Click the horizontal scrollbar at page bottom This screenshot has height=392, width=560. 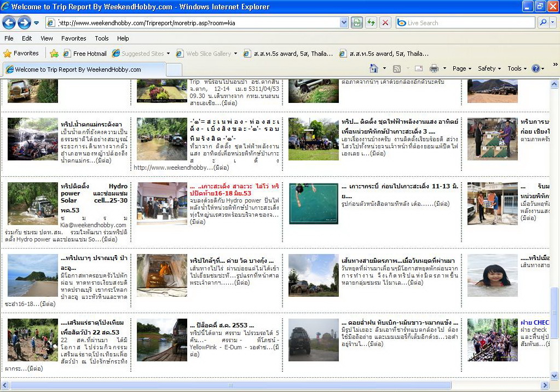click(230, 385)
